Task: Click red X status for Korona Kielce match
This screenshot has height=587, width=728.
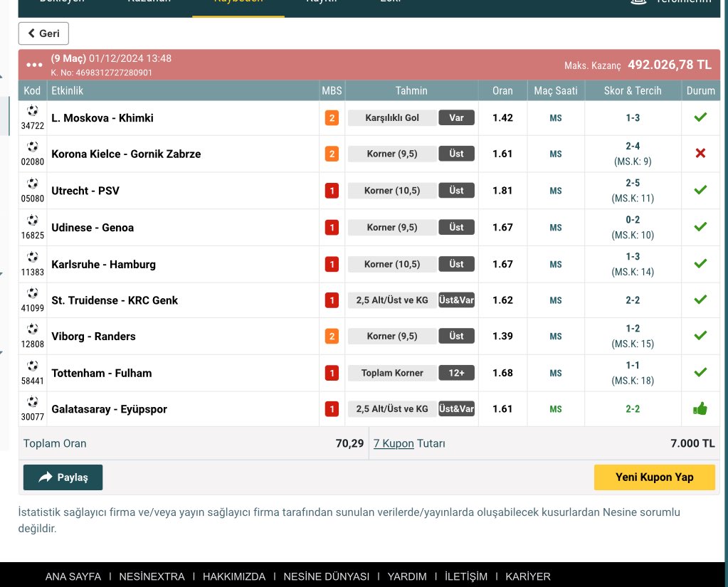Action: pos(700,153)
